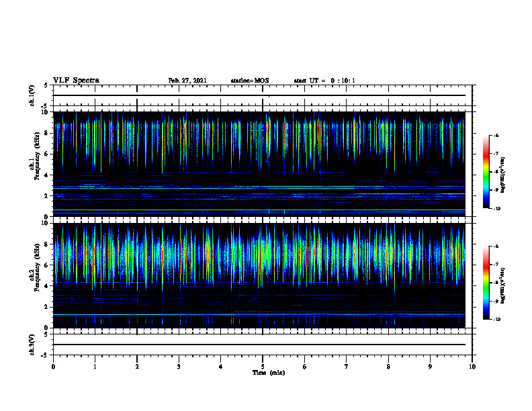The height and width of the screenshot is (411, 532).
Task: Click the "ch.3(V)" axis label
Action: coord(32,345)
